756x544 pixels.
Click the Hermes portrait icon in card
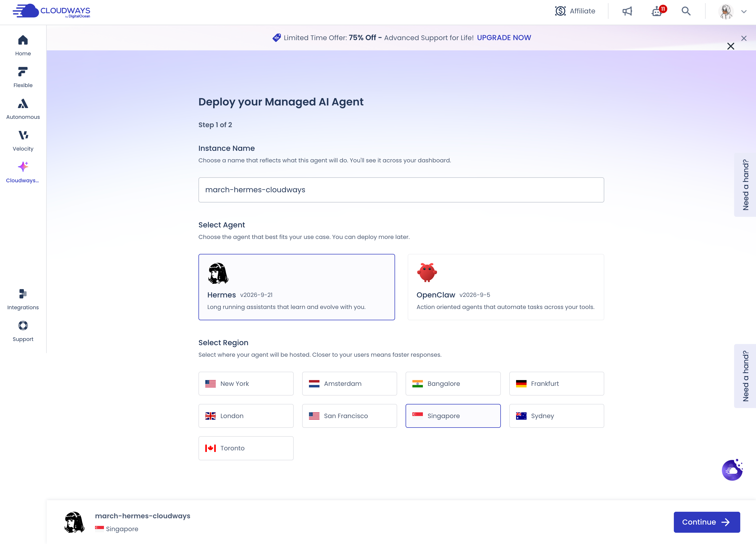pos(218,273)
